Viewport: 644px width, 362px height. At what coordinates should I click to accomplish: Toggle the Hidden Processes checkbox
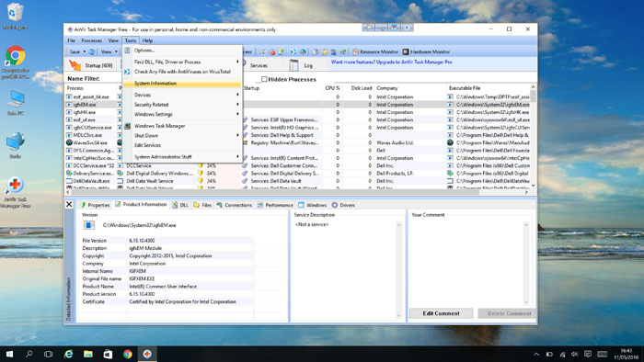coord(264,79)
